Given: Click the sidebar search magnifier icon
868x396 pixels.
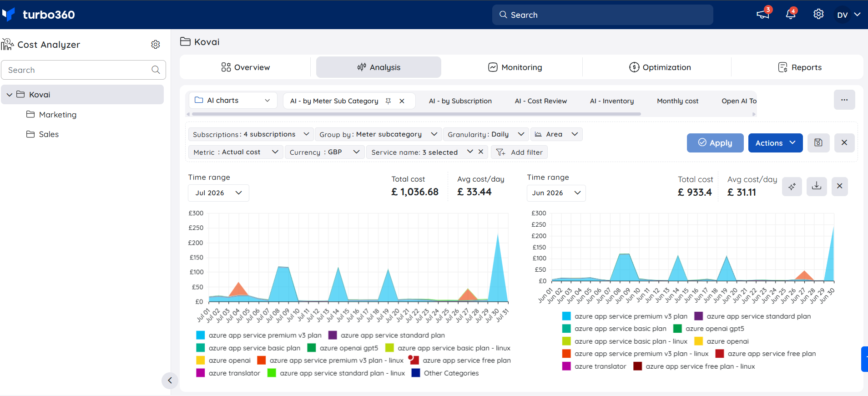Looking at the screenshot, I should point(156,70).
